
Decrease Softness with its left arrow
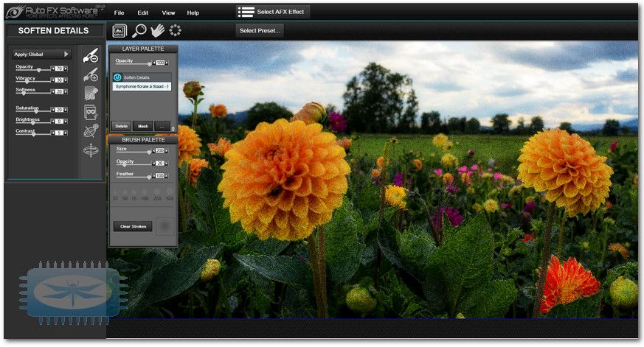52,92
